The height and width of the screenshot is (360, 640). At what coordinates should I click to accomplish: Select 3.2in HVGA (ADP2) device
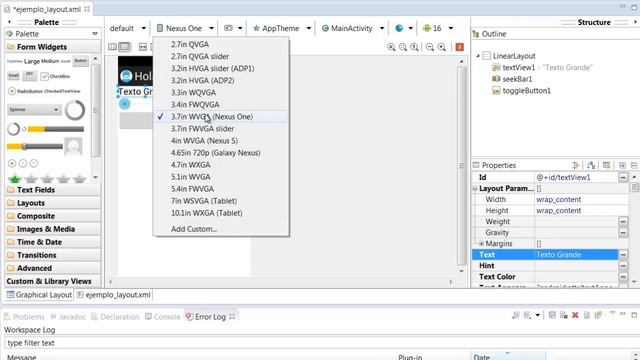click(x=221, y=80)
